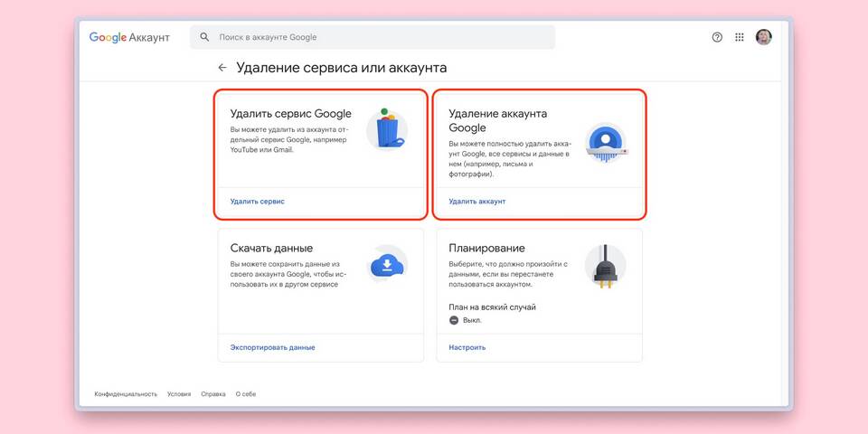Open the О себе footer link
The image size is (868, 434).
[x=246, y=394]
